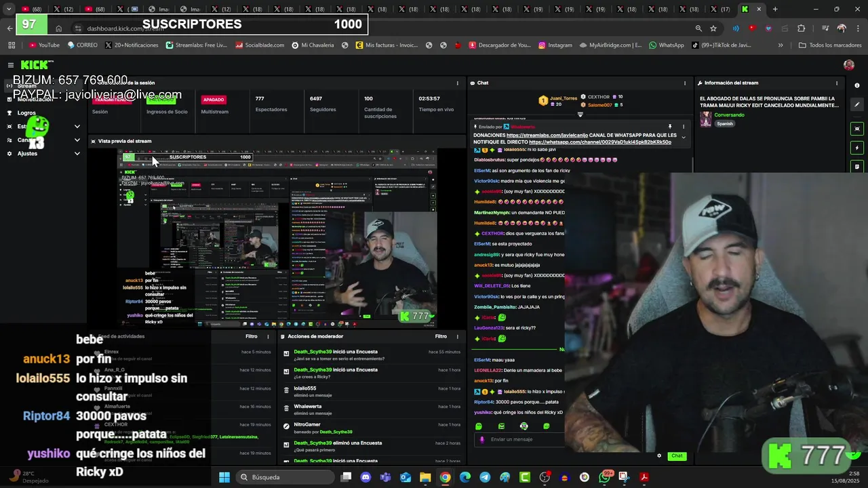Click the stream preview thumbnail
This screenshot has height=488, width=868.
[x=277, y=239]
